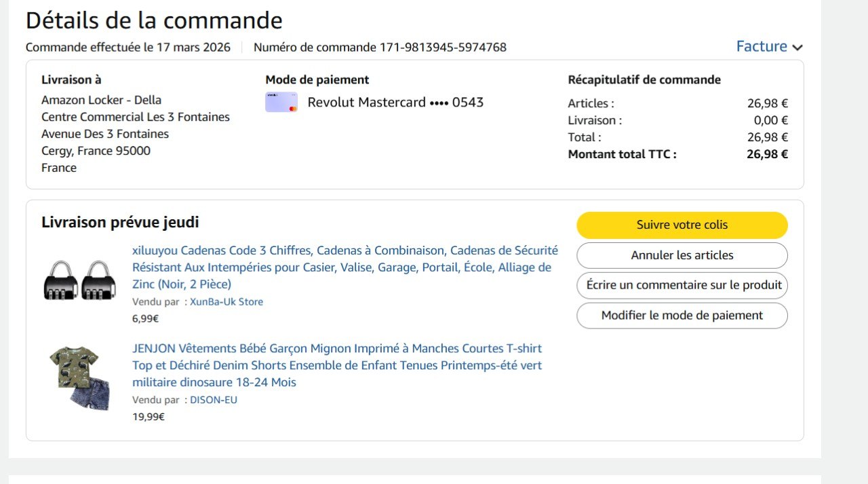The width and height of the screenshot is (868, 484).
Task: Click Annuler les articles
Action: coord(682,256)
